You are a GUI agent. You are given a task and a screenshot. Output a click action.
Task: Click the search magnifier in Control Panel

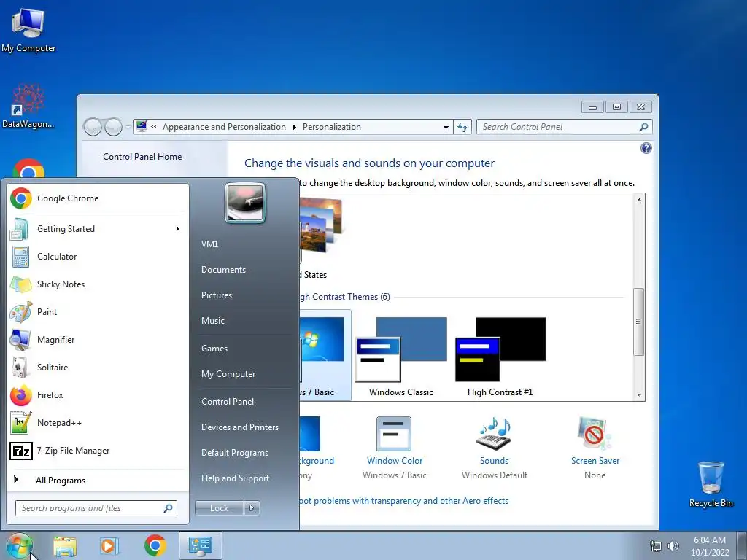(643, 127)
